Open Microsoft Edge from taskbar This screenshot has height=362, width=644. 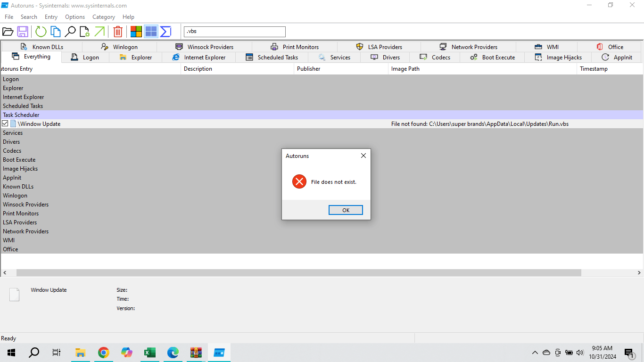(x=173, y=353)
